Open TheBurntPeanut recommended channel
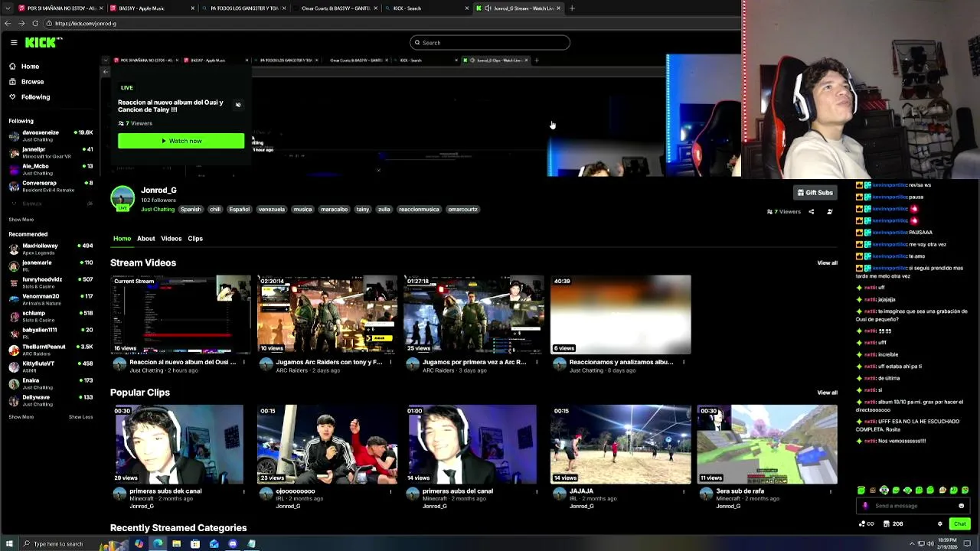Viewport: 980px width, 551px height. (x=51, y=350)
